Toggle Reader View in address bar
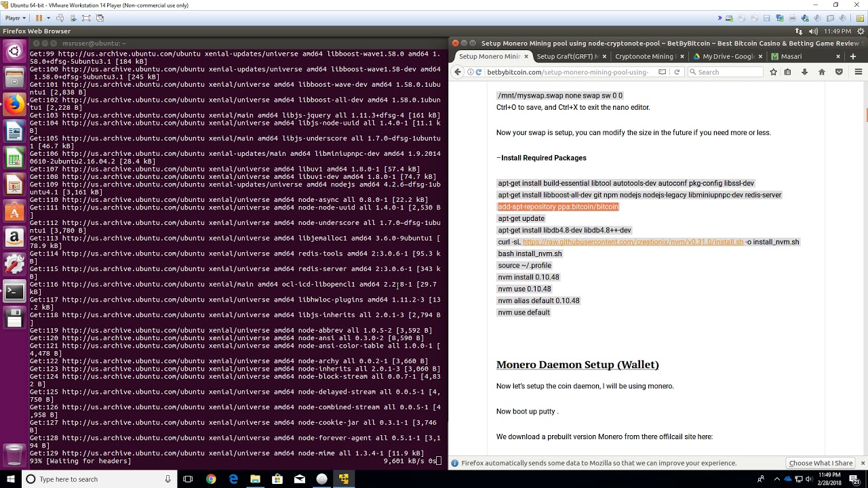The height and width of the screenshot is (488, 868). pos(662,72)
